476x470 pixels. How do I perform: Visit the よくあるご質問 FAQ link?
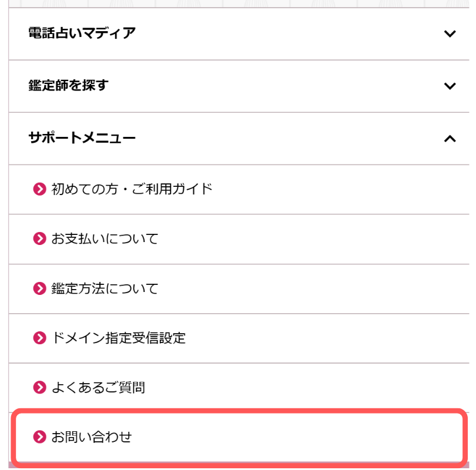coord(94,387)
